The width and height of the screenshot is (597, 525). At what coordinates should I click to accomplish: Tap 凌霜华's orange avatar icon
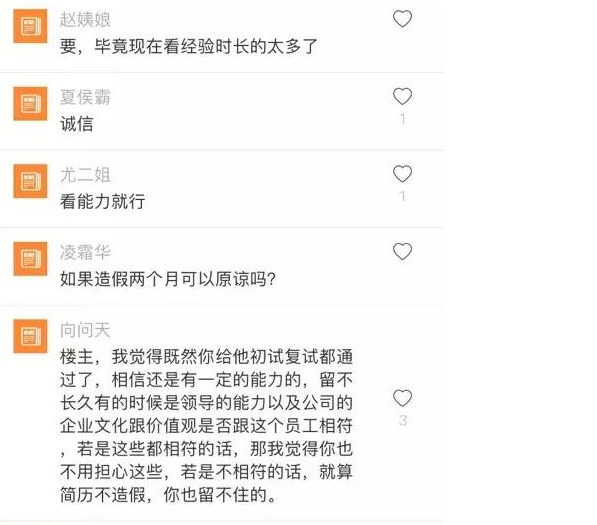30,259
